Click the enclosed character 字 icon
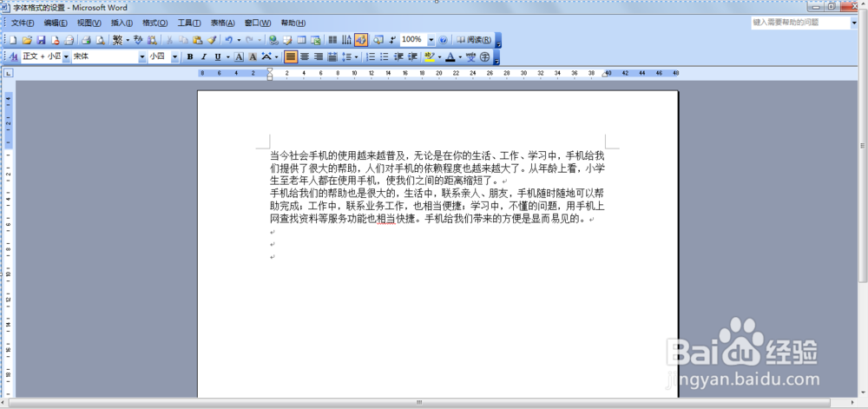This screenshot has height=409, width=868. coord(485,56)
